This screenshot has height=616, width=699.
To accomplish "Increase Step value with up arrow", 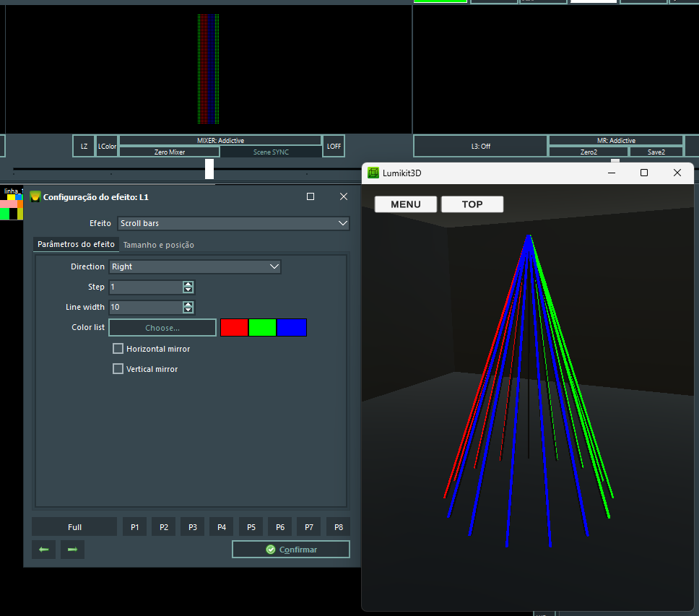I will point(188,284).
